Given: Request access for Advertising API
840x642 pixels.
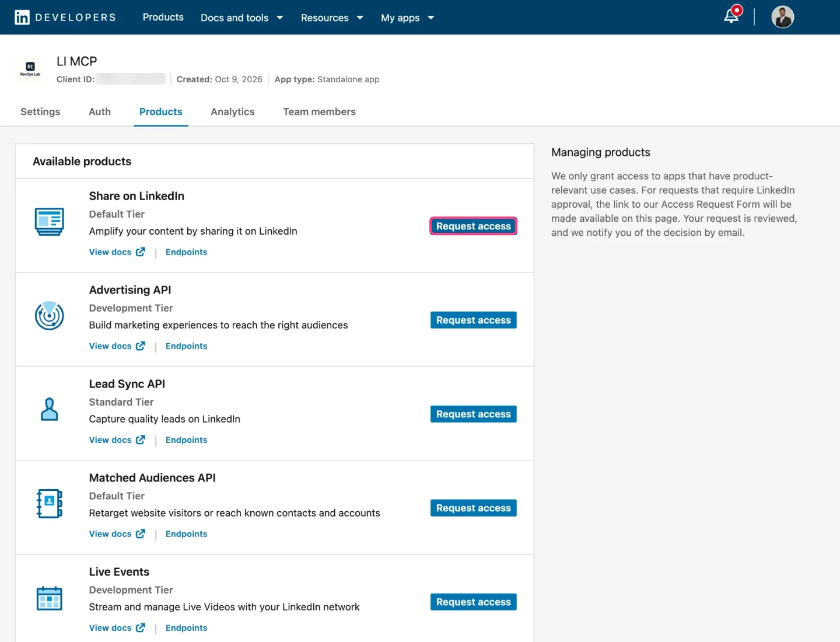Looking at the screenshot, I should (x=474, y=320).
